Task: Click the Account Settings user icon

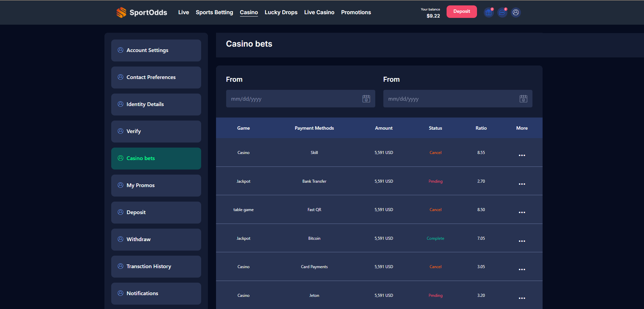Action: pyautogui.click(x=120, y=50)
